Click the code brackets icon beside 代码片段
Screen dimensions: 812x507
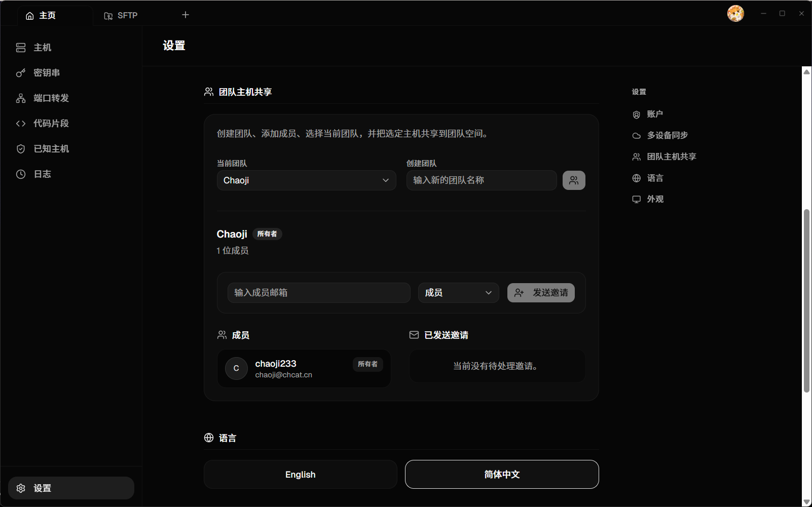pyautogui.click(x=21, y=124)
